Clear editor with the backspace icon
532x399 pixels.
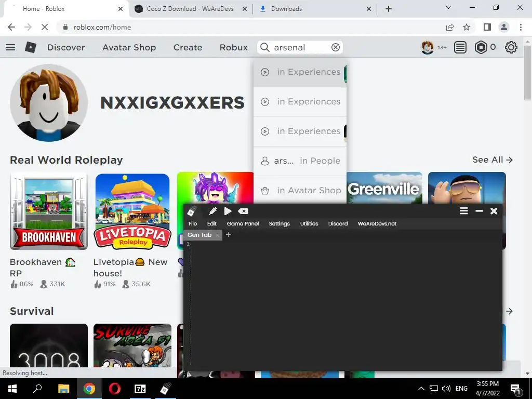243,211
